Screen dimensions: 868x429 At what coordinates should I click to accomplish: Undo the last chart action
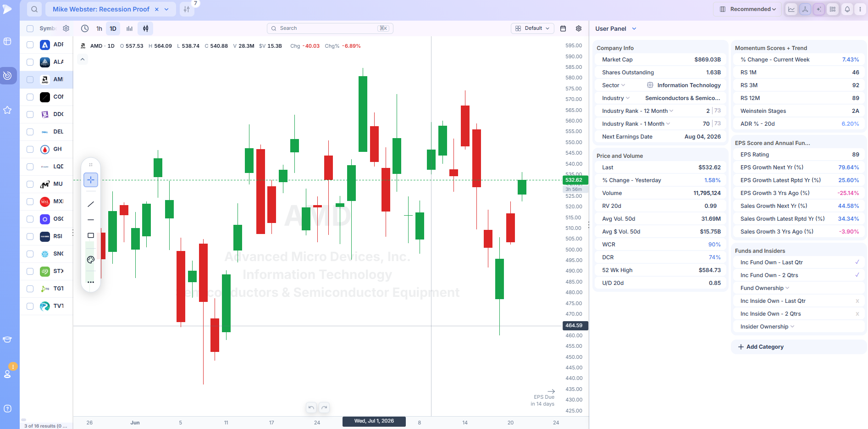311,407
